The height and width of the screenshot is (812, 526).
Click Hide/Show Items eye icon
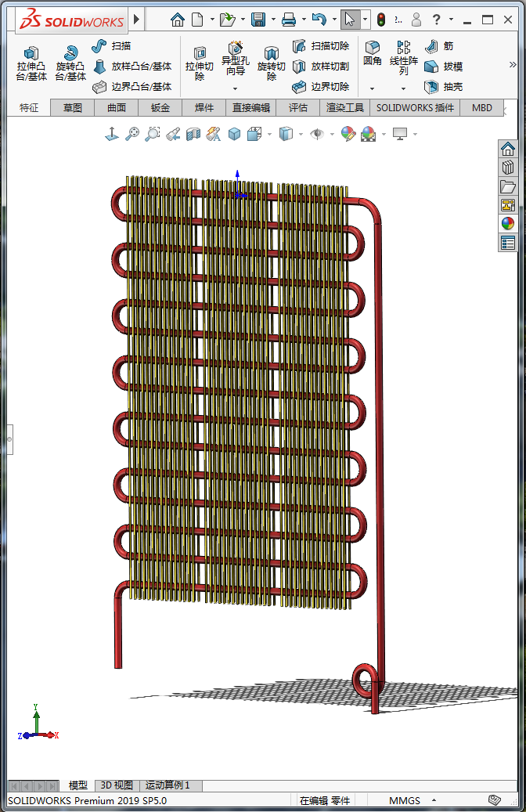coord(317,134)
